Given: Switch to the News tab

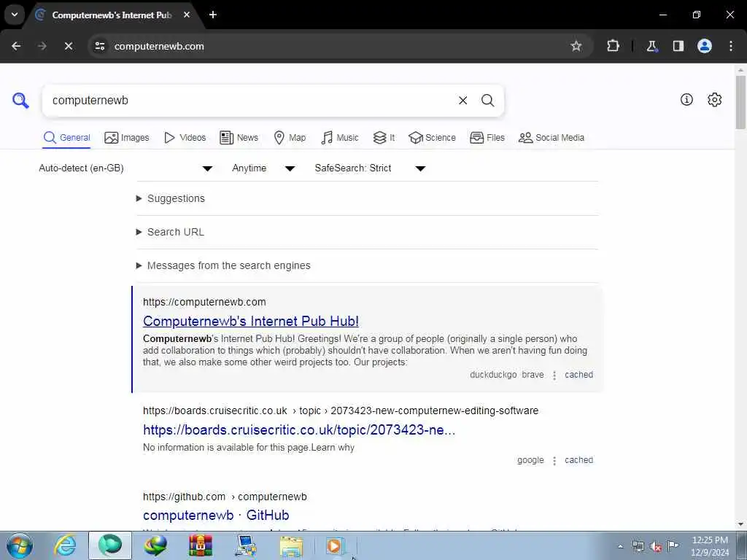Looking at the screenshot, I should [239, 138].
